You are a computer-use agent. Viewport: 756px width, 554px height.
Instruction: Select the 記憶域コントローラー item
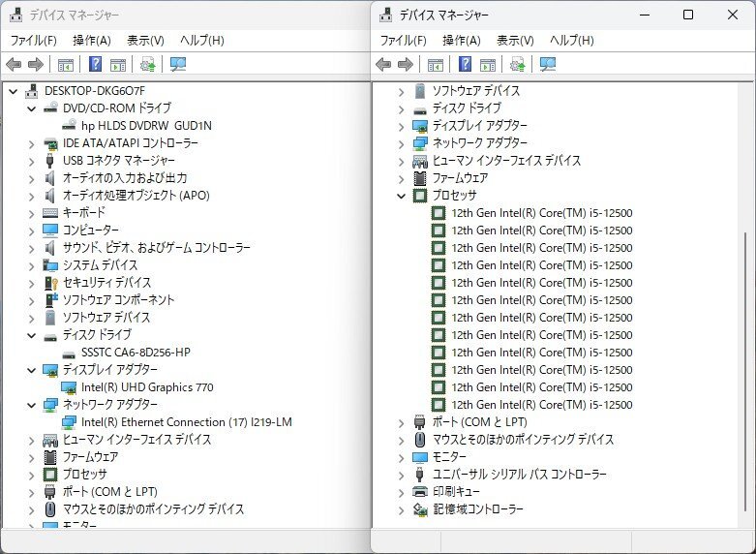click(x=477, y=509)
